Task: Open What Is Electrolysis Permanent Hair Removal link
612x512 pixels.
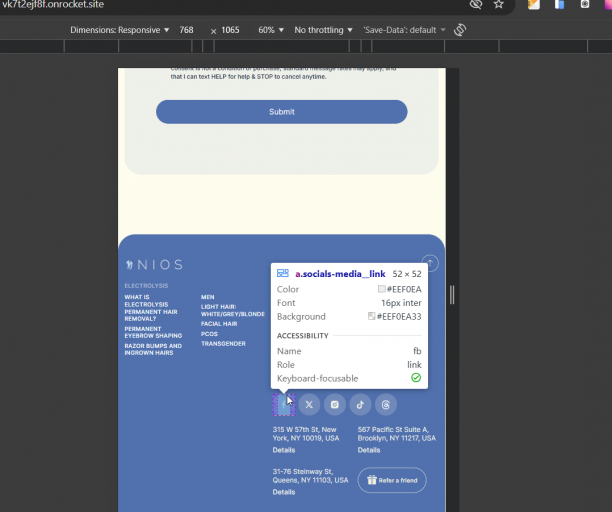Action: 151,308
